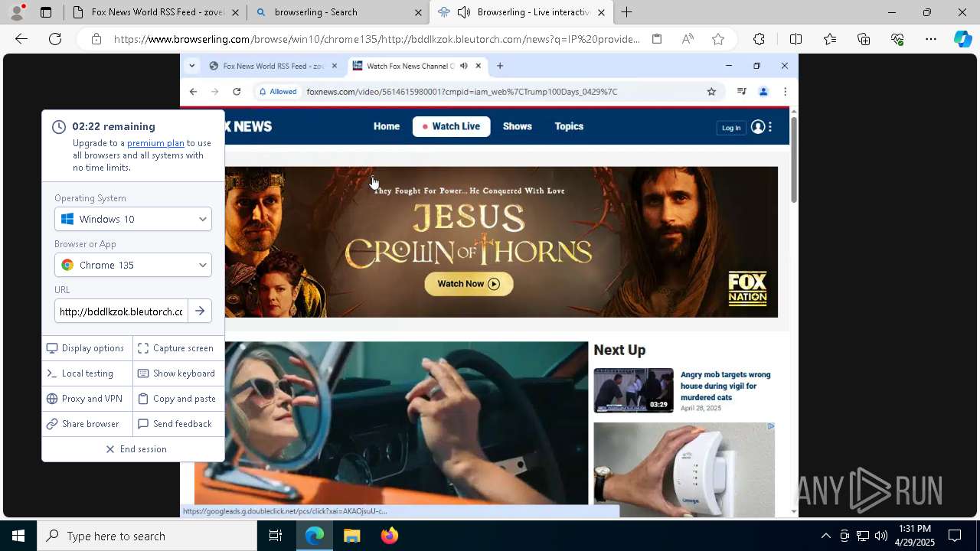Open remote Chrome media controls icon

tap(741, 92)
